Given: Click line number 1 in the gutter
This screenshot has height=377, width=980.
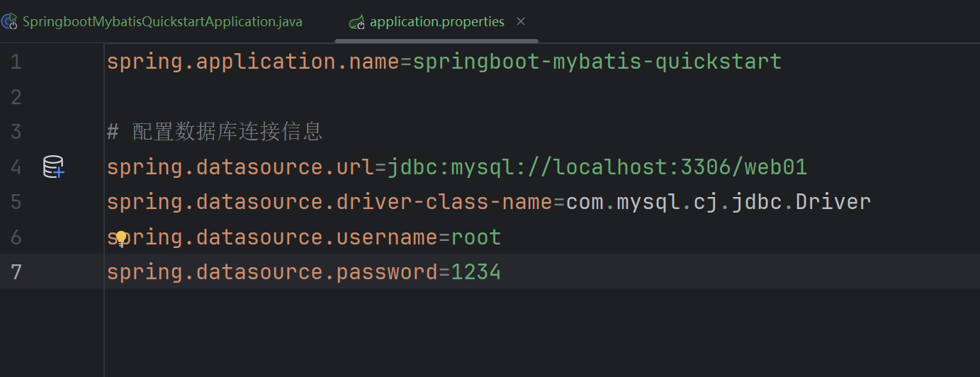Looking at the screenshot, I should pos(16,62).
